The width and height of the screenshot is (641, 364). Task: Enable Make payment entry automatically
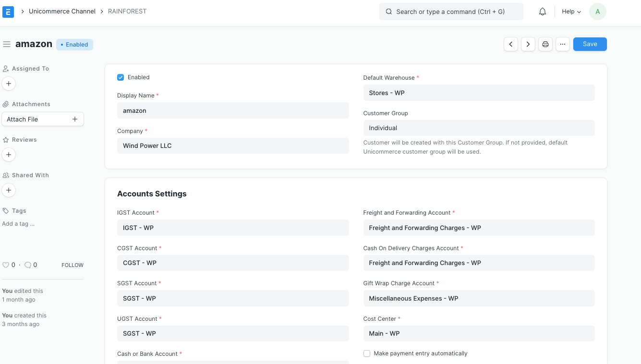click(367, 353)
